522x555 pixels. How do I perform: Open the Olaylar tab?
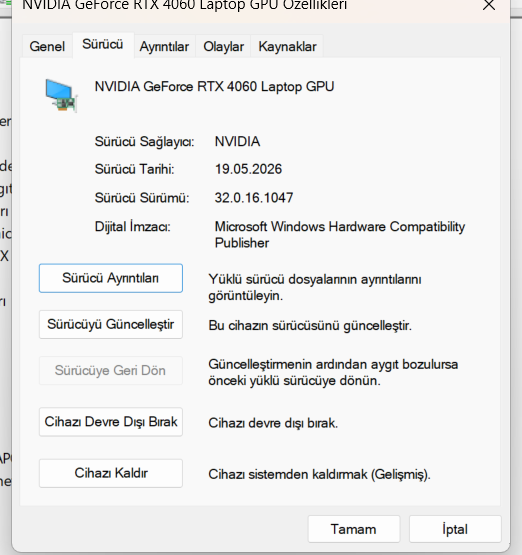coord(223,46)
